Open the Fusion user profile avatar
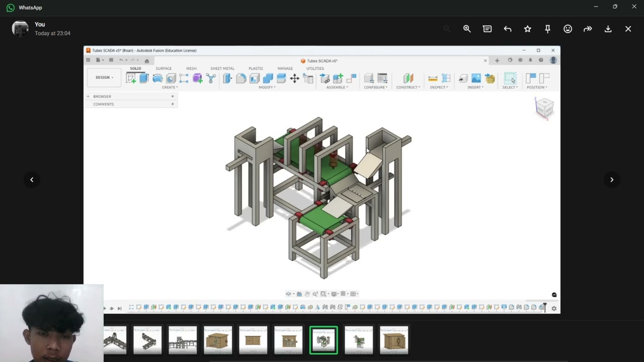This screenshot has width=644, height=362. point(553,60)
